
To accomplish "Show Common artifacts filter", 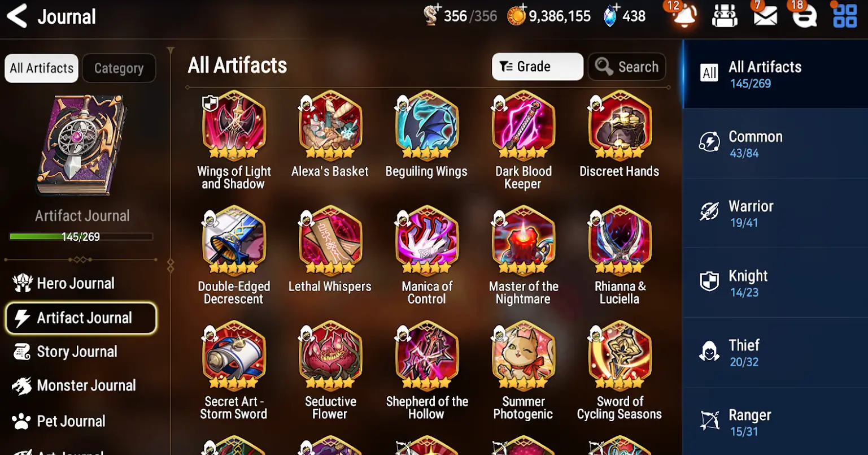I will pyautogui.click(x=775, y=144).
